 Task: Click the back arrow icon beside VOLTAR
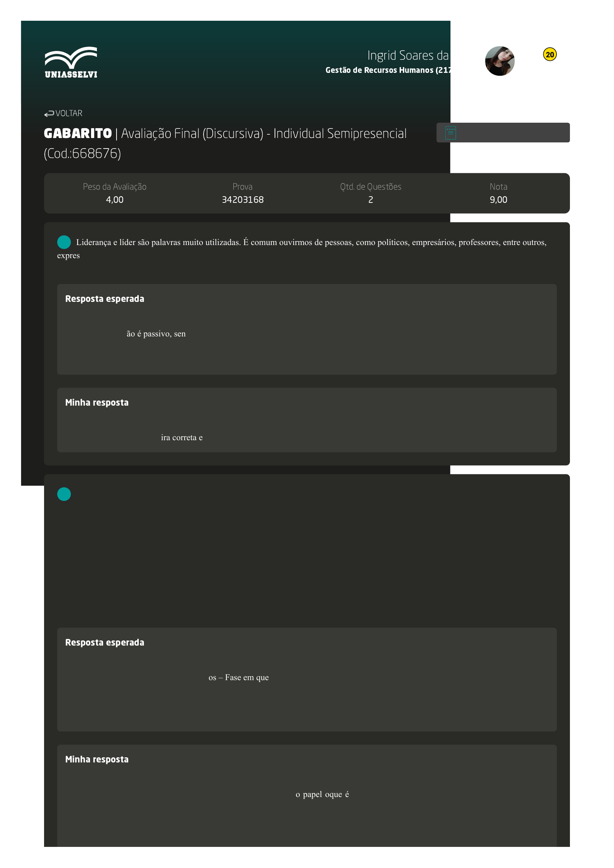(49, 113)
